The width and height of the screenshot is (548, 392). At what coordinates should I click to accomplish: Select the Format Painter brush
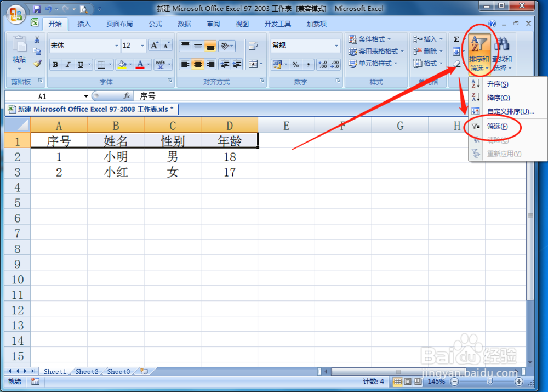tap(37, 64)
